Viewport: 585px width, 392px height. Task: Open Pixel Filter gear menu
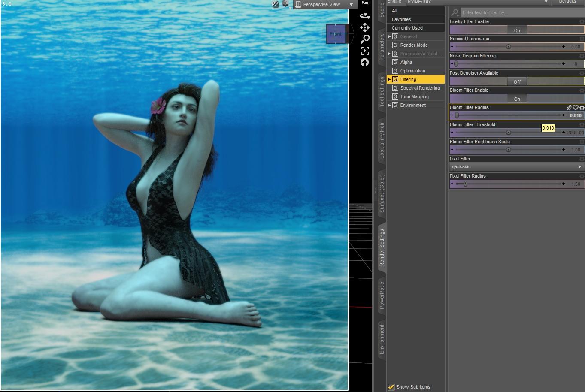pyautogui.click(x=582, y=159)
